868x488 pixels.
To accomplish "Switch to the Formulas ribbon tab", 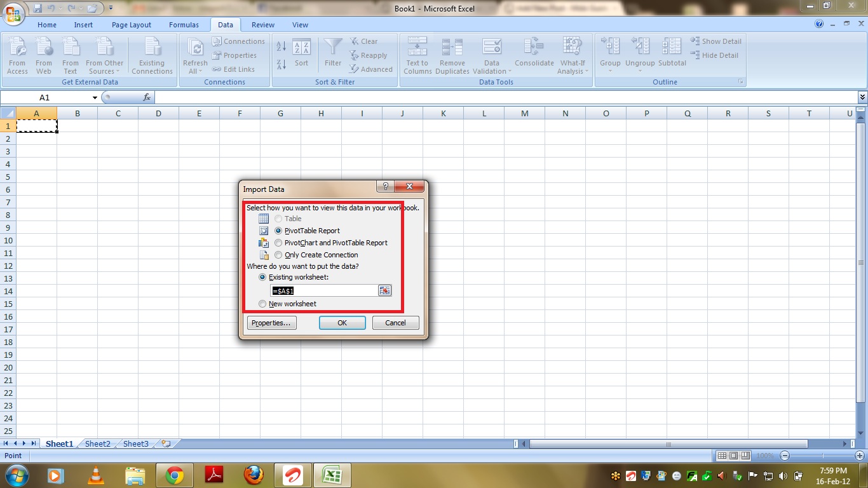I will [x=184, y=25].
